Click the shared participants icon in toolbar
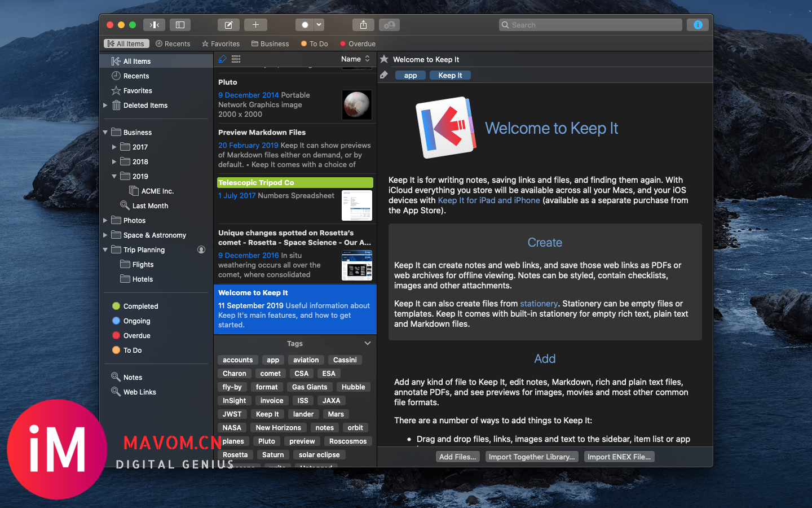Screen dimensions: 812x508 point(389,25)
